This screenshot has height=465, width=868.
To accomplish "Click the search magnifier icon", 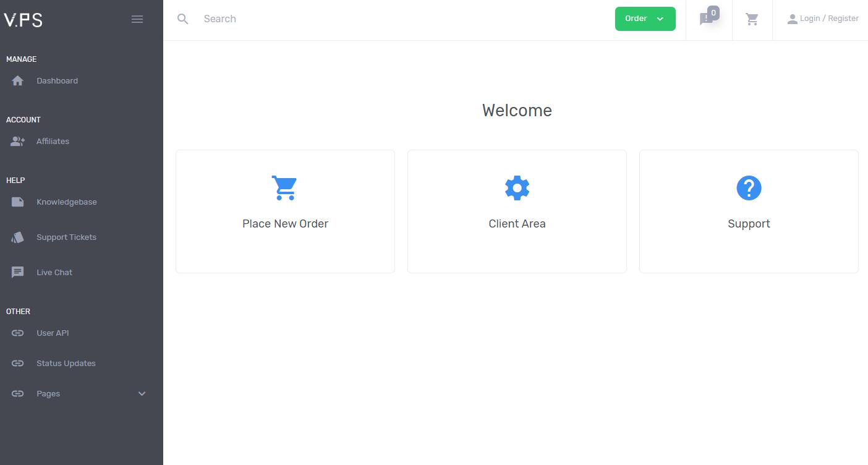I will (x=183, y=19).
